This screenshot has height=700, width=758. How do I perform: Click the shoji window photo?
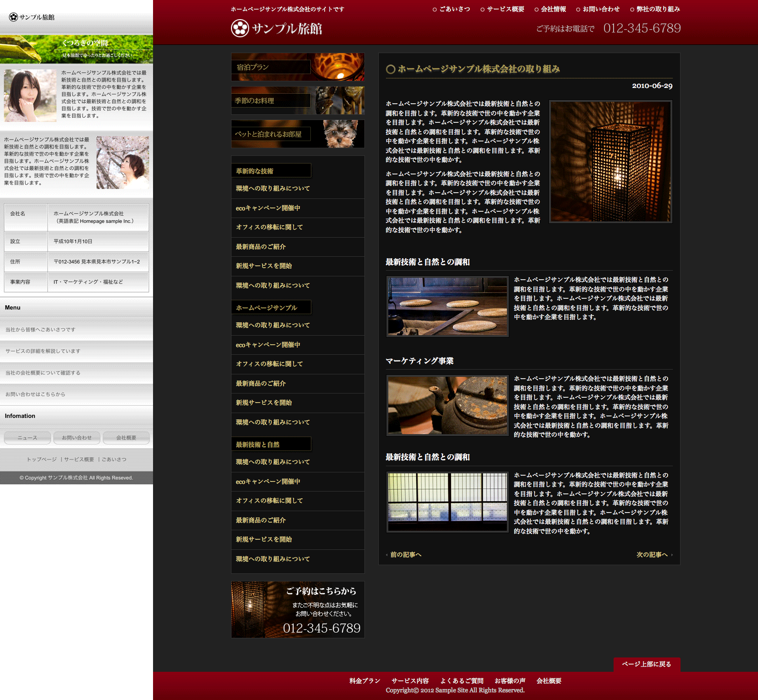pyautogui.click(x=447, y=502)
